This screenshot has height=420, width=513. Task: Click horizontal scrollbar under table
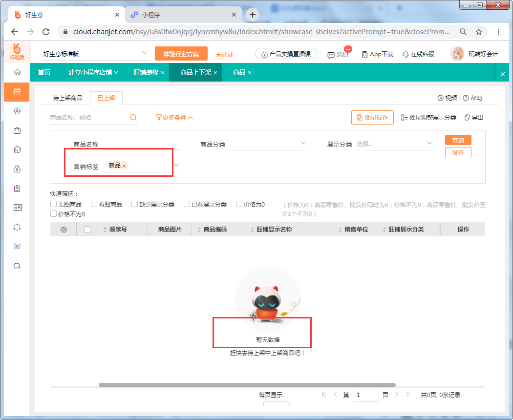(247, 385)
